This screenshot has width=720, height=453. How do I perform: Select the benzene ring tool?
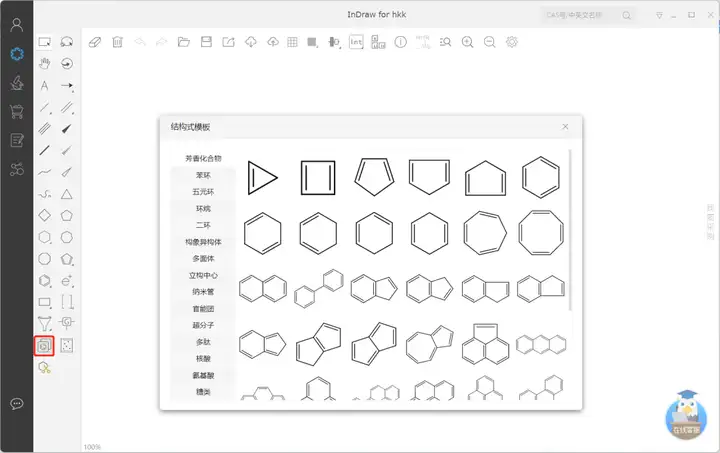click(45, 280)
